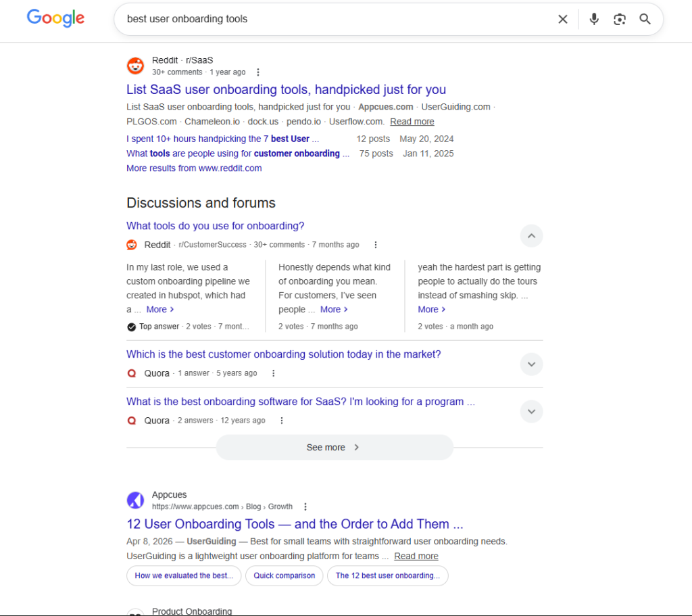Click the 'Discussions and forums' heading

click(x=201, y=203)
